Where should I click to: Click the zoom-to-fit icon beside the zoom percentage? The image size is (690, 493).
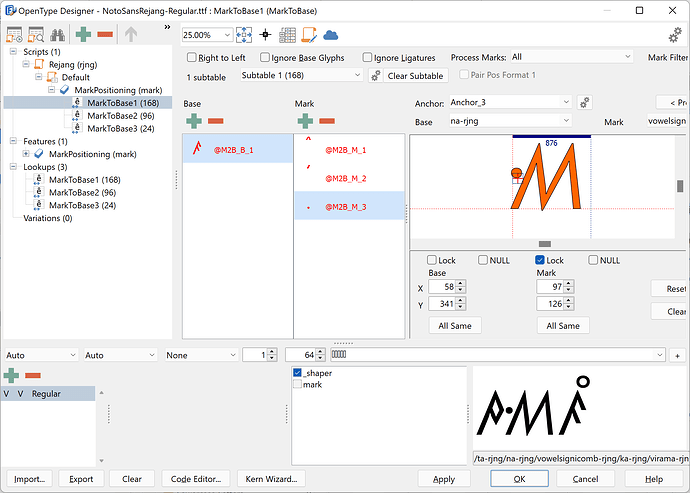244,34
